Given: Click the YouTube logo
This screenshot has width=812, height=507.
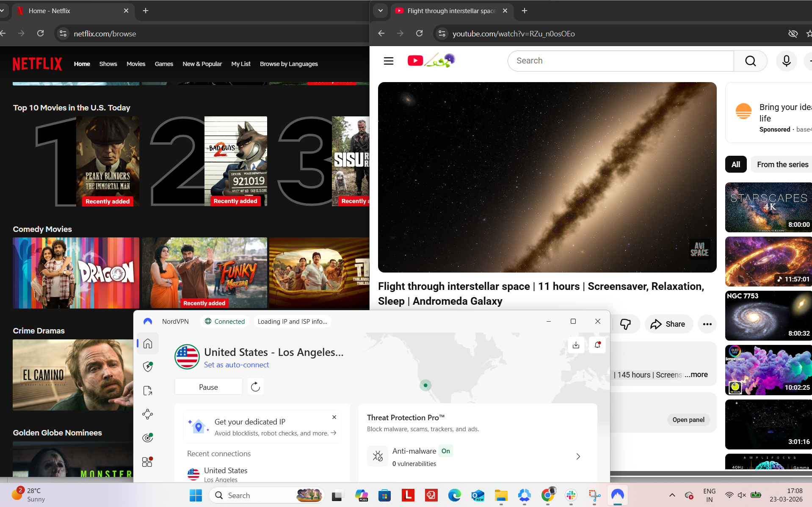Looking at the screenshot, I should click(x=431, y=61).
